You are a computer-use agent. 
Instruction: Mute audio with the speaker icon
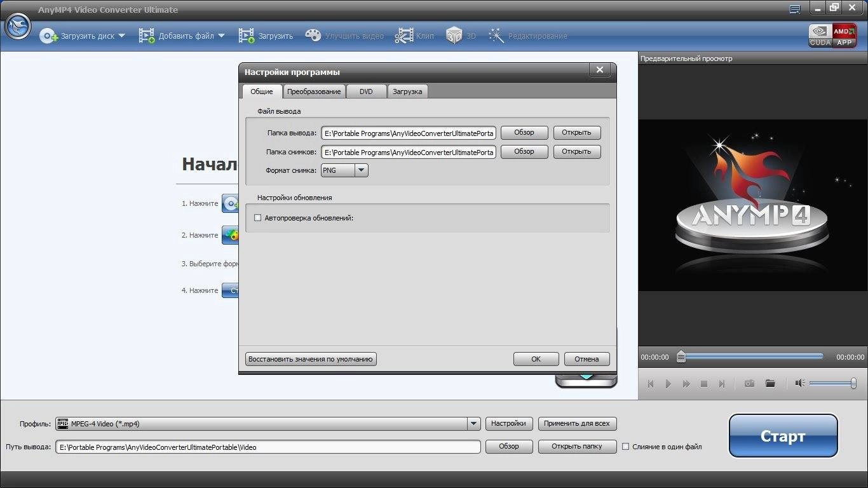click(x=800, y=383)
